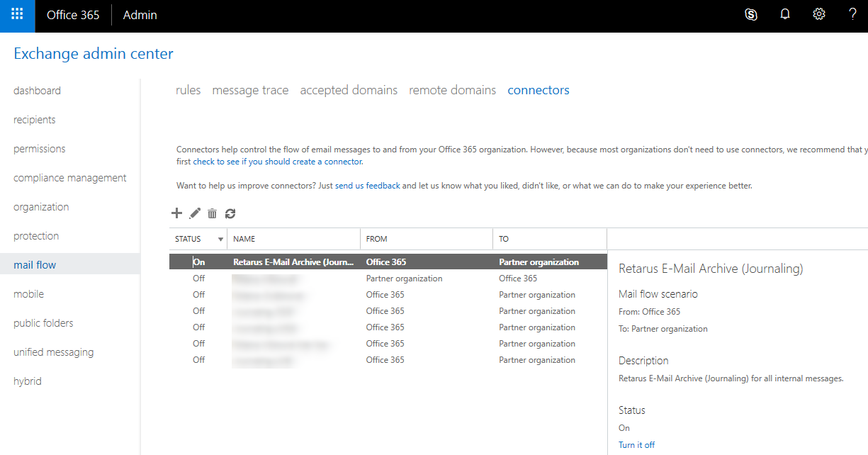Open the accepted domains tab
868x455 pixels.
(349, 90)
